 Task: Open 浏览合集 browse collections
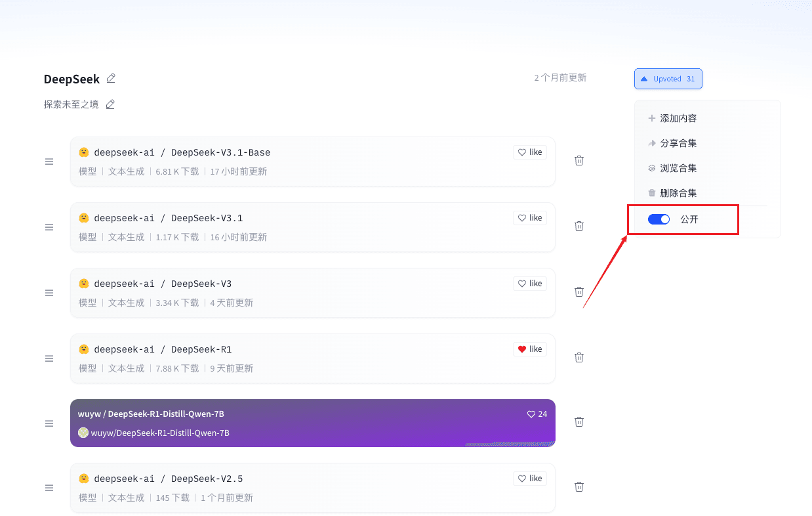coord(672,168)
